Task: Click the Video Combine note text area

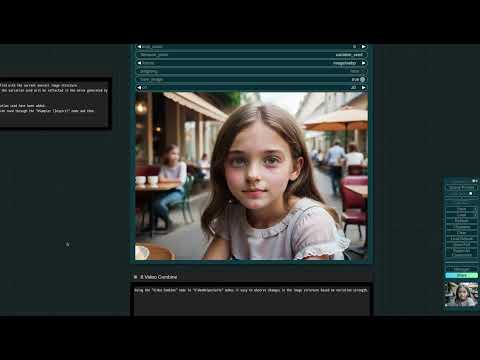Action: coord(252,299)
